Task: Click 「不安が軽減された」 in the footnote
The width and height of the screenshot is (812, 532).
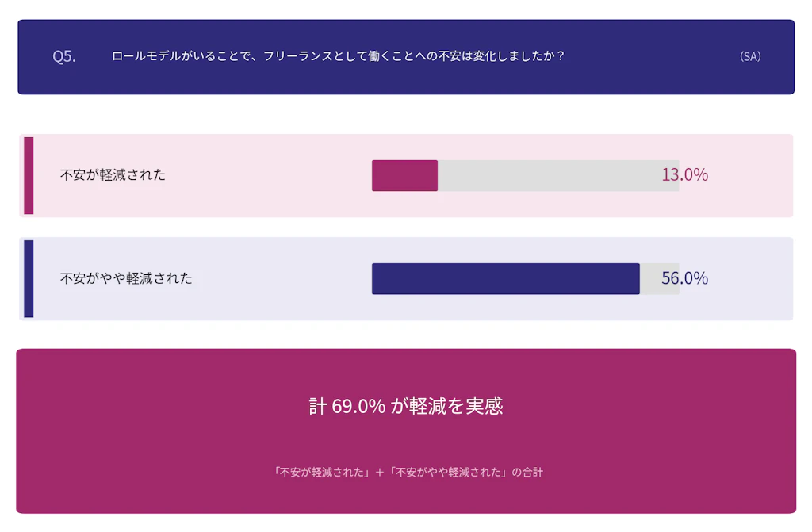Action: click(x=321, y=472)
